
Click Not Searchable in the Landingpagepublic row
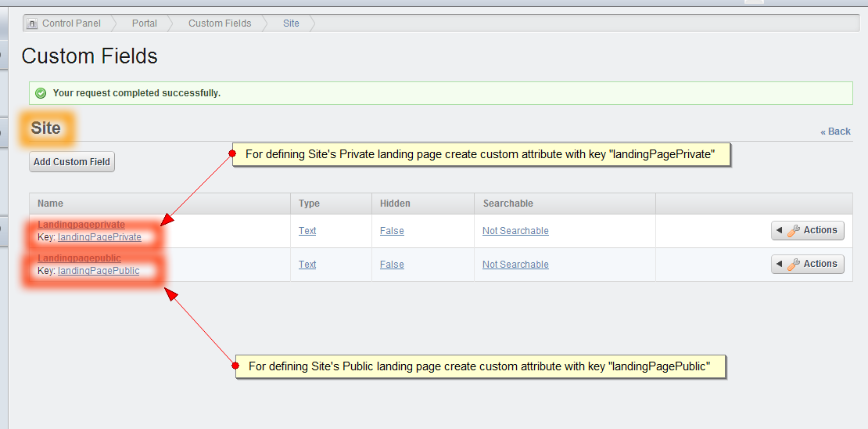(x=515, y=265)
